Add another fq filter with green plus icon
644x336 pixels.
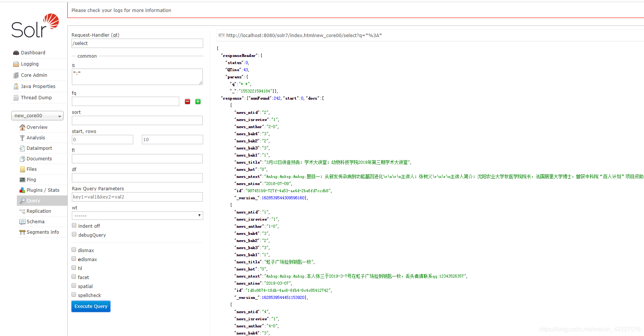(x=198, y=102)
